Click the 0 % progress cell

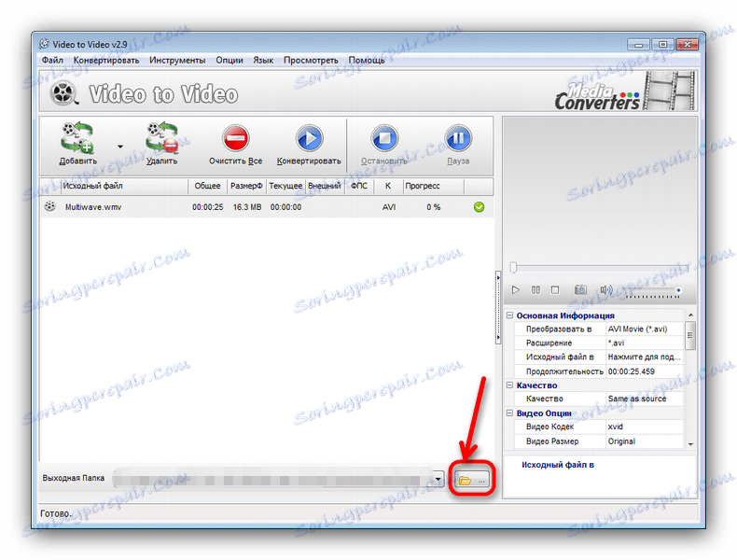click(434, 207)
